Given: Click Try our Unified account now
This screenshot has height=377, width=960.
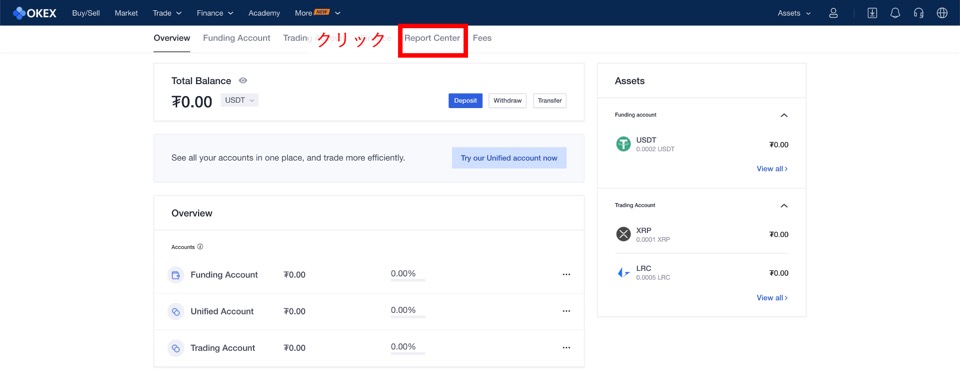Looking at the screenshot, I should [x=509, y=158].
